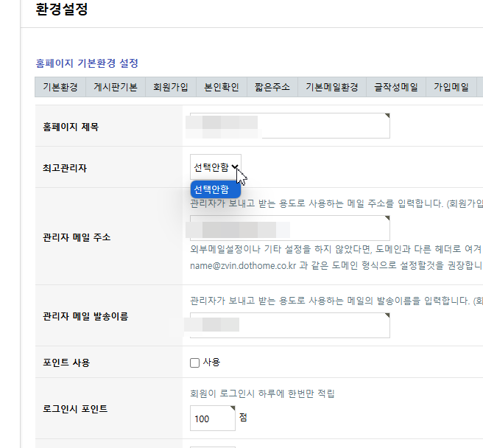Open the 가입메일 tab
The height and width of the screenshot is (448, 483).
point(451,87)
